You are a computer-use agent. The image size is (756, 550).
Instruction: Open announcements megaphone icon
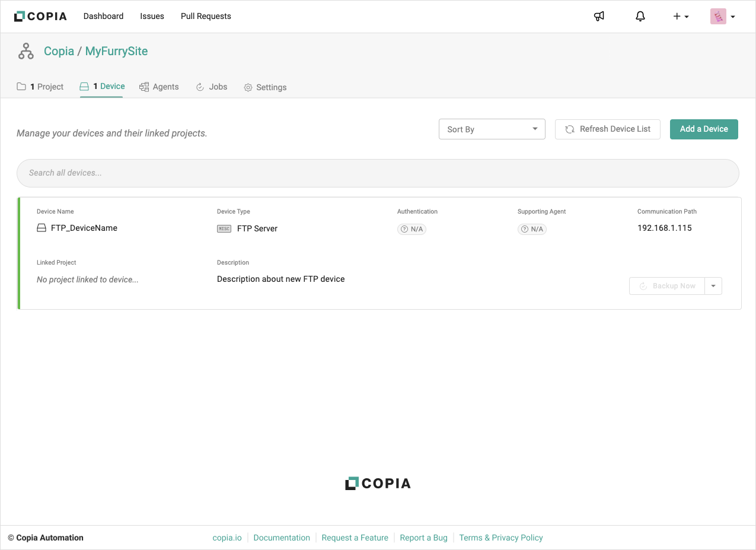(x=599, y=17)
